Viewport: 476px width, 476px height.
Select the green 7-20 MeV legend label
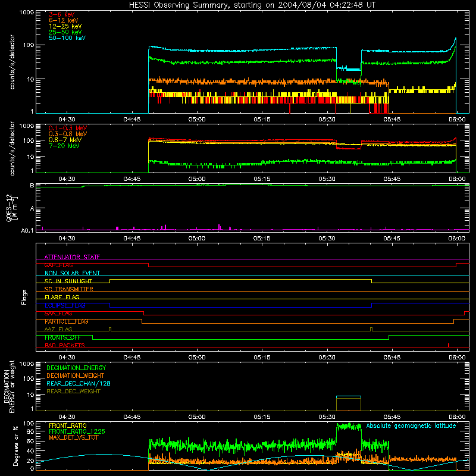point(64,146)
